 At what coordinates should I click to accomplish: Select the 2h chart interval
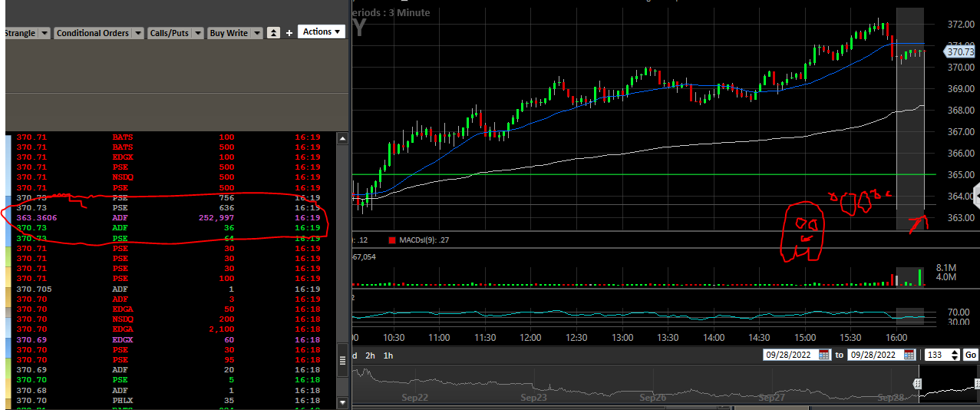370,355
